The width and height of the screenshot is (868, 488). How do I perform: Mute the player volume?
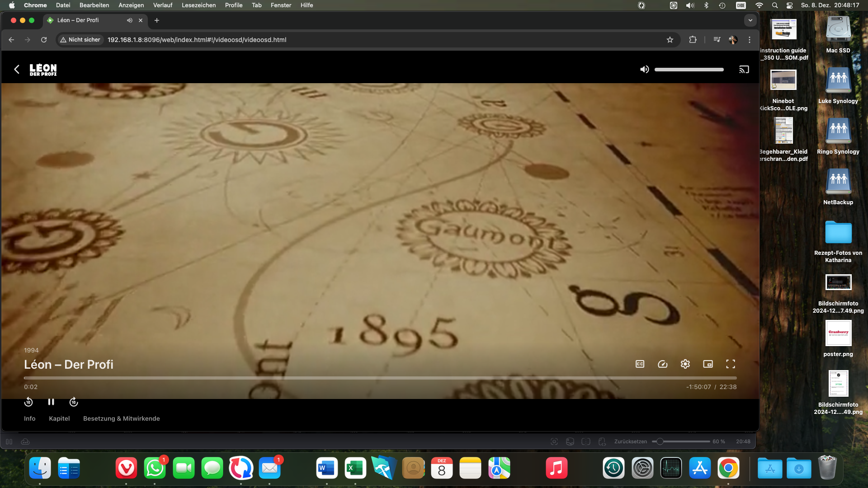click(644, 69)
